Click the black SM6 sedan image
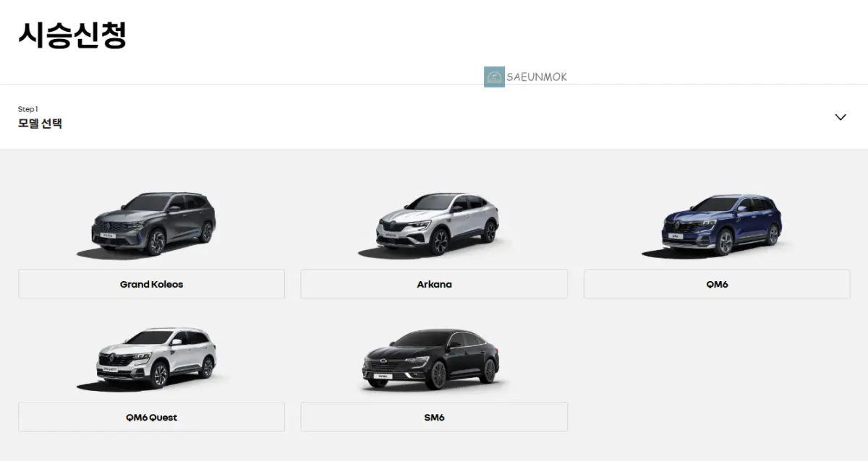This screenshot has height=461, width=868. click(433, 359)
